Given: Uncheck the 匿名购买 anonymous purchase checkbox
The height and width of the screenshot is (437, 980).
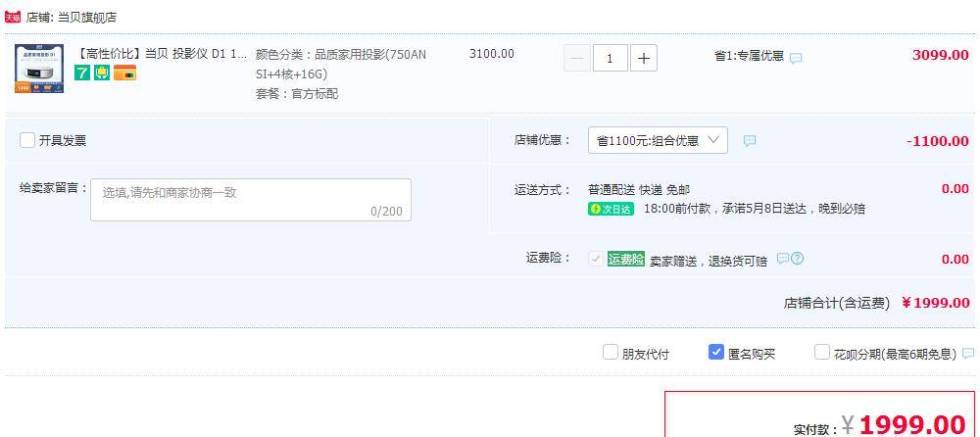Looking at the screenshot, I should coord(716,352).
